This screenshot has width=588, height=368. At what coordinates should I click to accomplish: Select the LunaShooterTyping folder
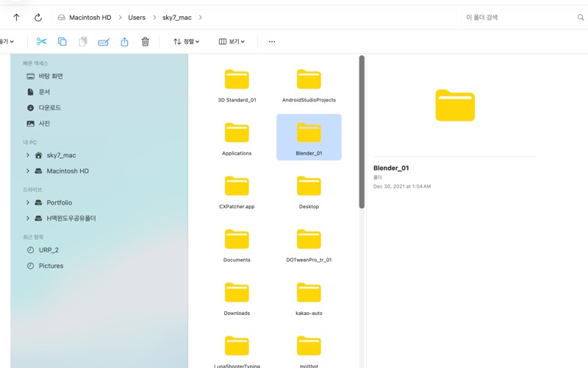pyautogui.click(x=237, y=351)
